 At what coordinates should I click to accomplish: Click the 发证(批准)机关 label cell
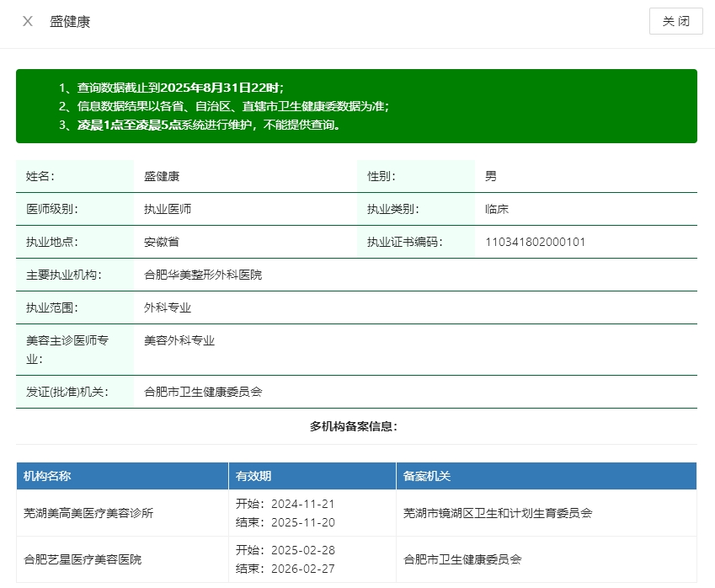[75, 392]
